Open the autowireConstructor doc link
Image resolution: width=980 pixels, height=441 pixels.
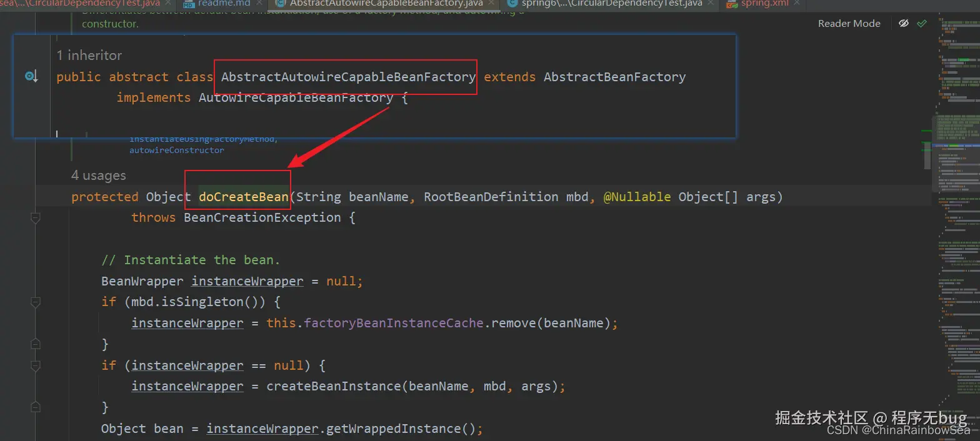click(x=177, y=151)
